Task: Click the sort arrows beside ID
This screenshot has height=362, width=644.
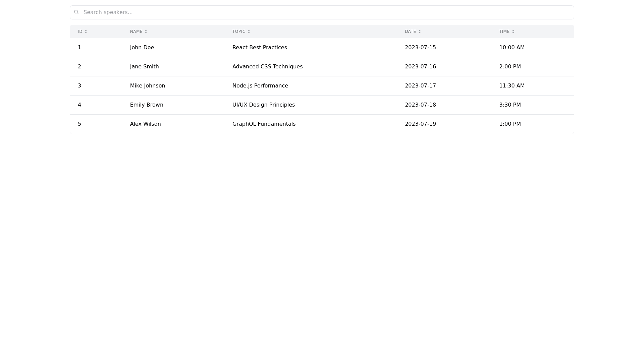Action: [86, 32]
